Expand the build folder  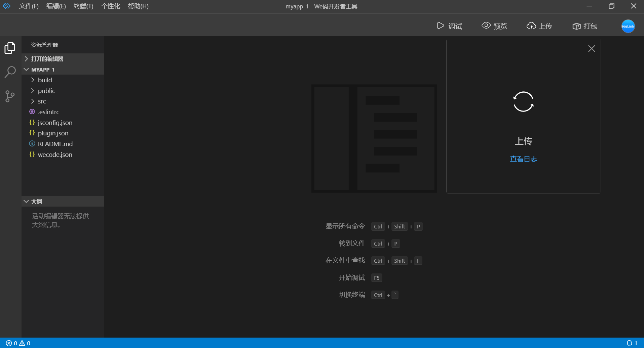[x=44, y=80]
